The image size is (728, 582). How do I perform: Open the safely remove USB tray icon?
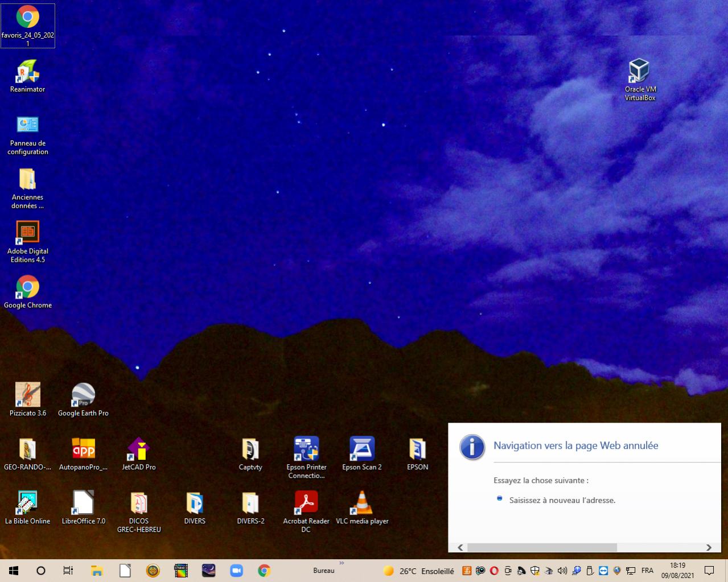[x=590, y=571]
